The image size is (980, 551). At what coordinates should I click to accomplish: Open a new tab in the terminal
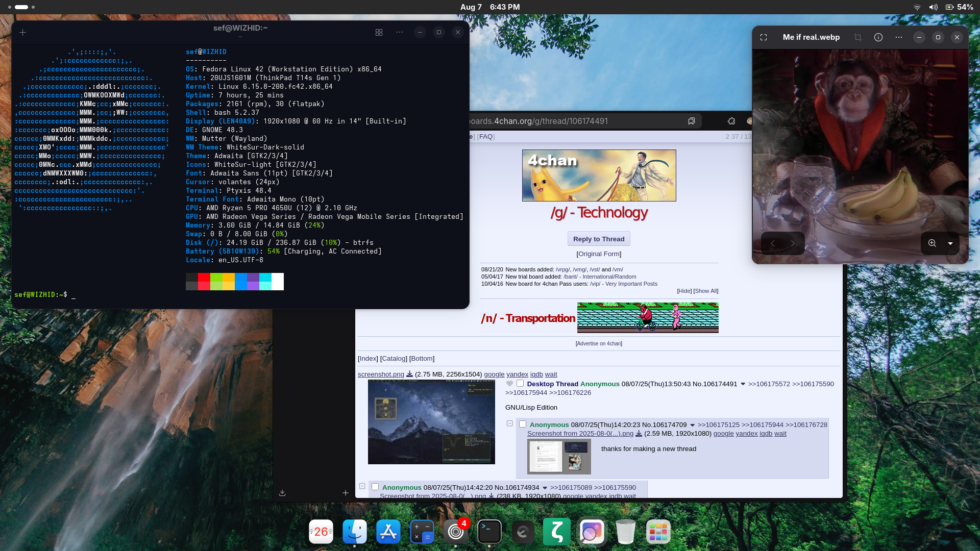(x=22, y=32)
